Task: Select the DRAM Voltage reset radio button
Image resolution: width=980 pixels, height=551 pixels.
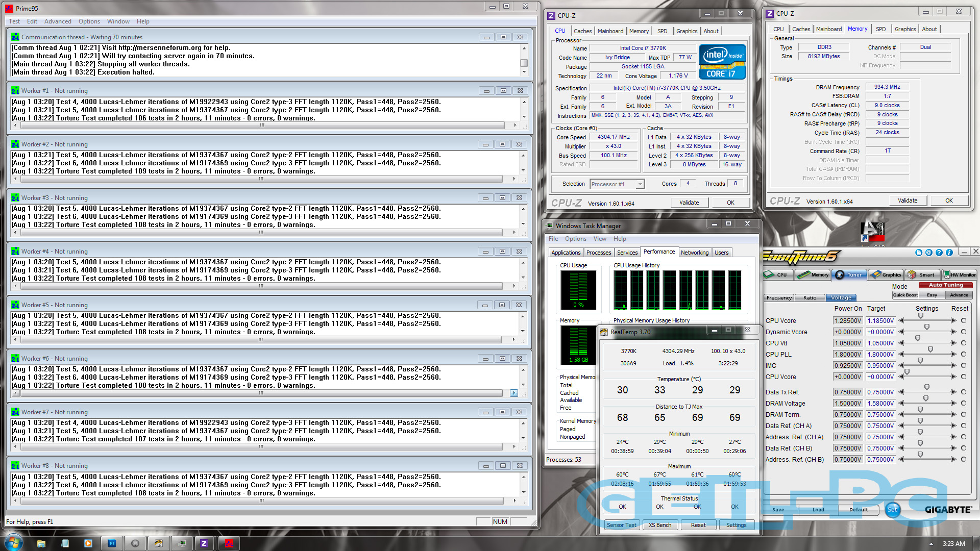Action: click(964, 404)
